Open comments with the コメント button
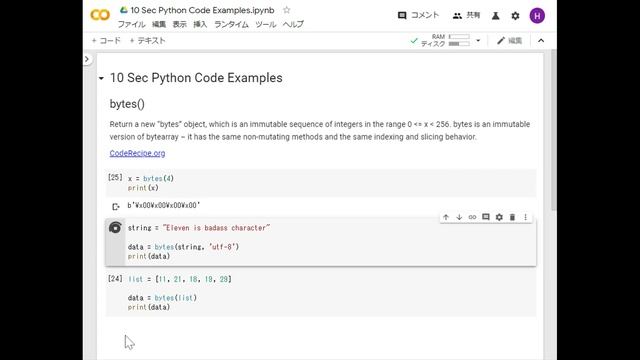This screenshot has width=640, height=360. 418,15
